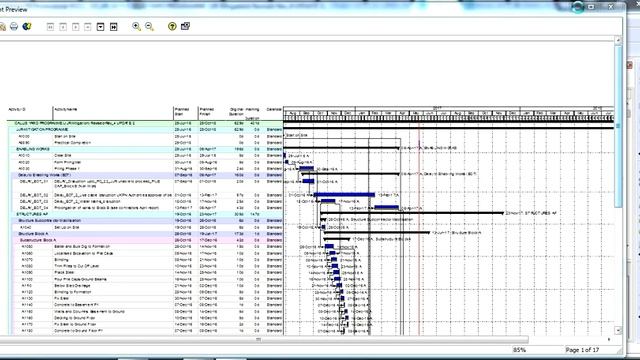
Task: Click the 'Structure Block A' Gantt bar label
Action: coord(463,233)
